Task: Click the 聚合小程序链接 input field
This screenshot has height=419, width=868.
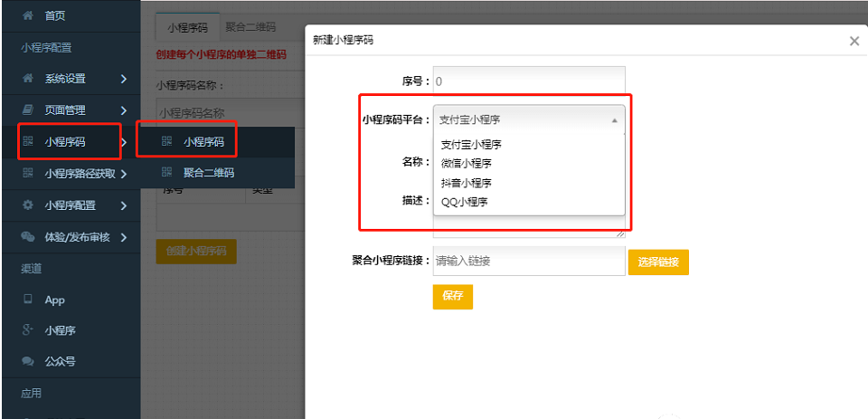Action: pos(529,262)
